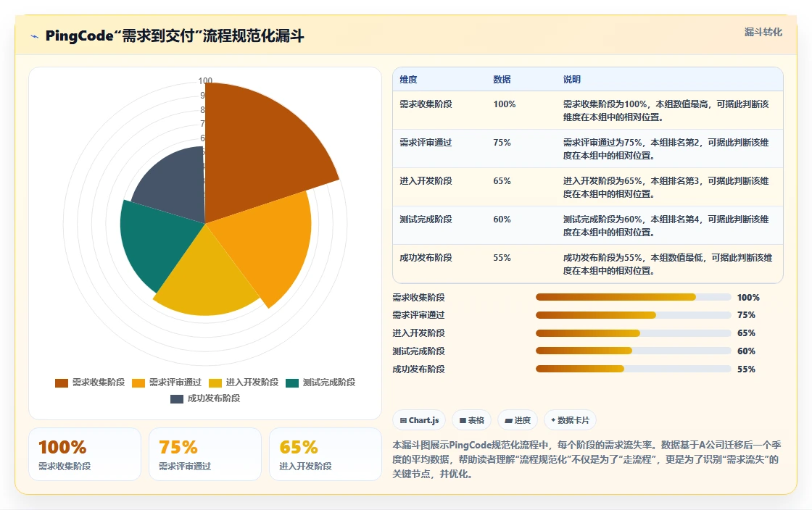Click the 60% value in the table

point(502,220)
